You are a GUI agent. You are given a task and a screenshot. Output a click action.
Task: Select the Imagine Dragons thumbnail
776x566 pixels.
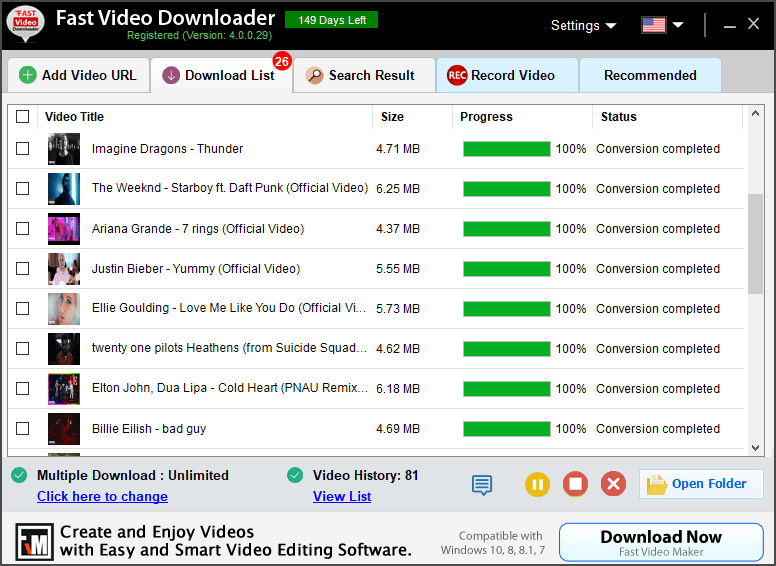(64, 149)
